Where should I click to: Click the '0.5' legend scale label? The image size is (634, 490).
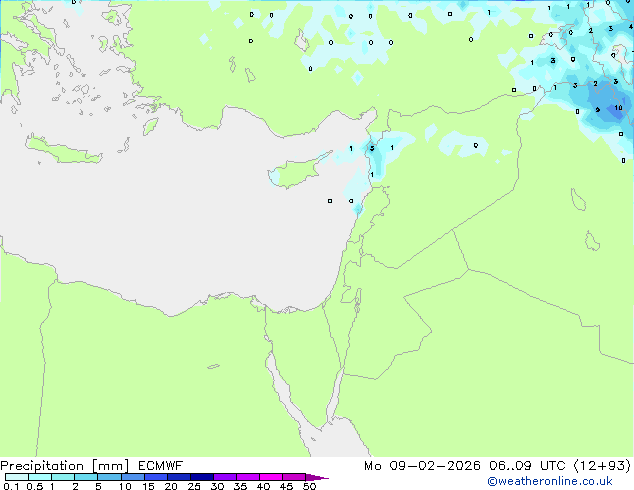pos(35,486)
